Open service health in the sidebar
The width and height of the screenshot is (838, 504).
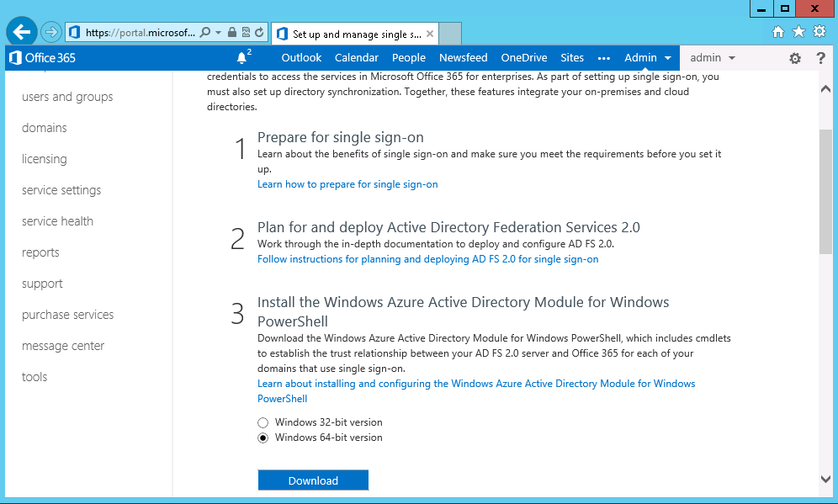[x=57, y=221]
